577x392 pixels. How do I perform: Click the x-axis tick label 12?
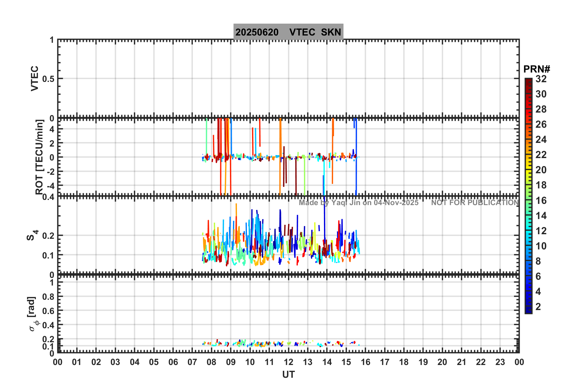(x=288, y=362)
